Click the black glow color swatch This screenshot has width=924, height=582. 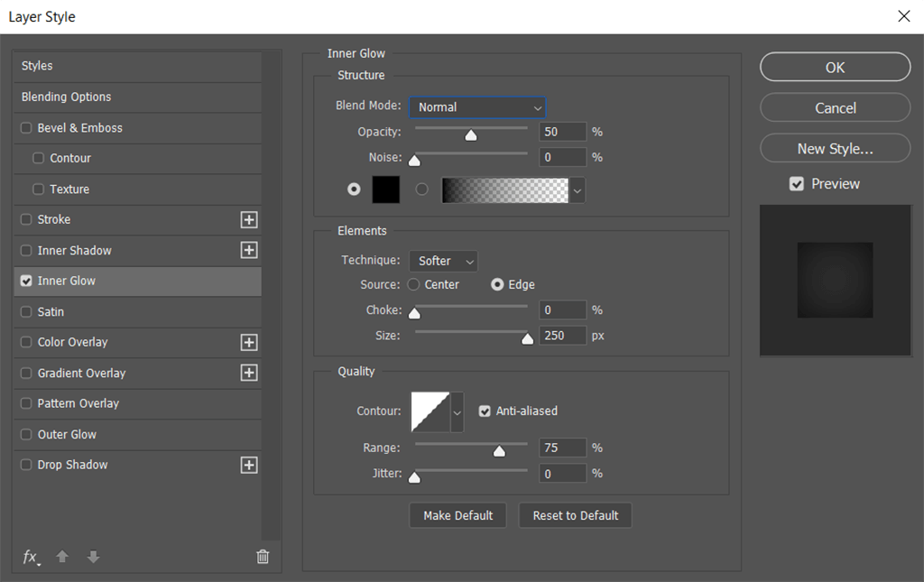pos(386,189)
